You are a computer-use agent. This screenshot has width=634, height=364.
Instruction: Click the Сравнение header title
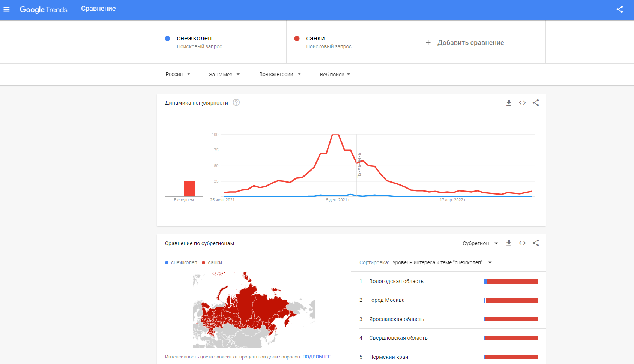pyautogui.click(x=98, y=9)
